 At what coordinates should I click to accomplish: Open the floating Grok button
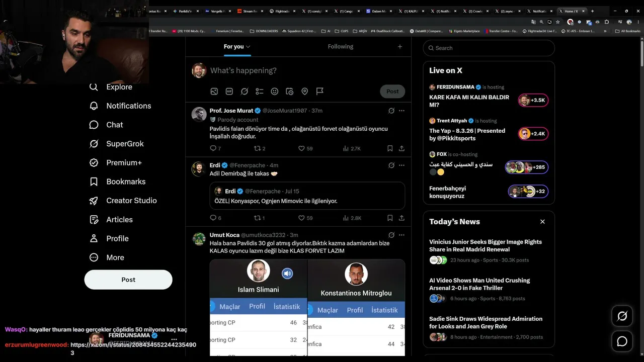point(622,316)
